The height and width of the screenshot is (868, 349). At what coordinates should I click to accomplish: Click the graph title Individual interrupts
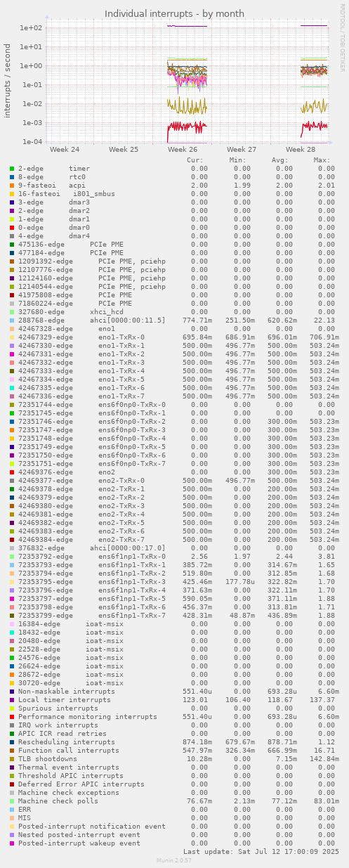coord(174,13)
